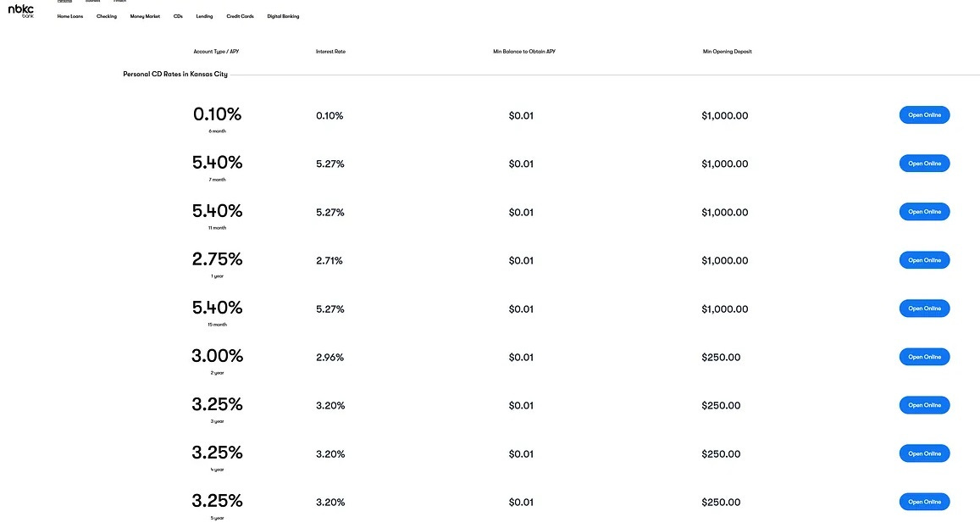Click 5.27% interest rate in 11 month row
Screen dimensions: 980x528
330,212
